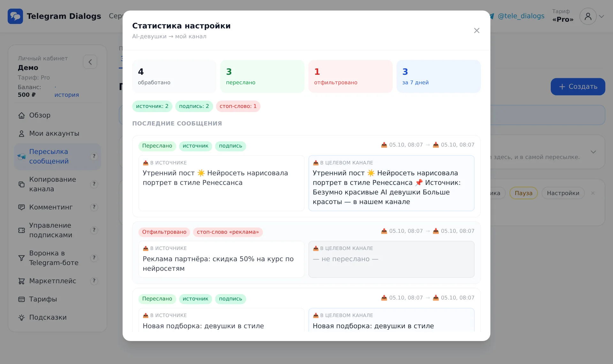
Task: Open Мои аккаунты in the sidebar
Action: pyautogui.click(x=57, y=133)
